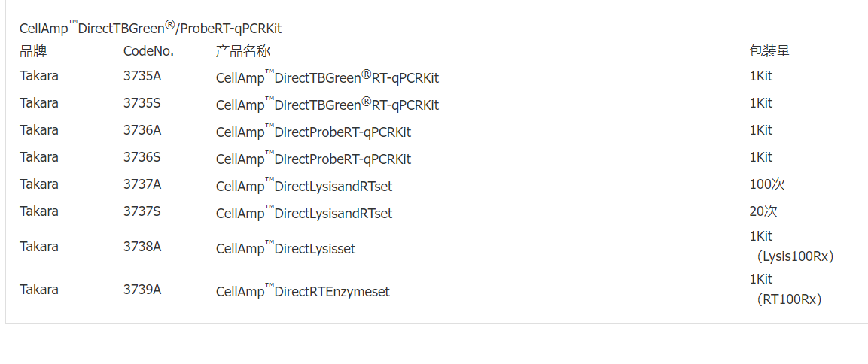
Task: Click the 20次 package size cell
Action: pyautogui.click(x=763, y=211)
